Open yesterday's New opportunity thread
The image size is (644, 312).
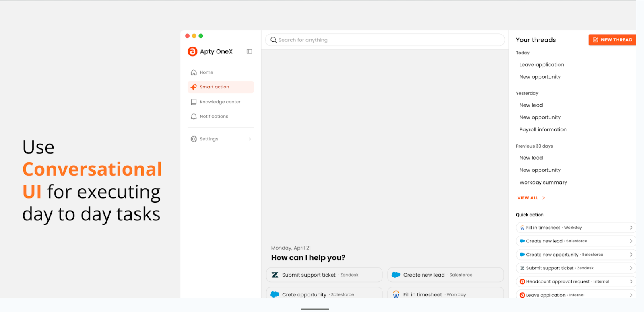coord(540,117)
